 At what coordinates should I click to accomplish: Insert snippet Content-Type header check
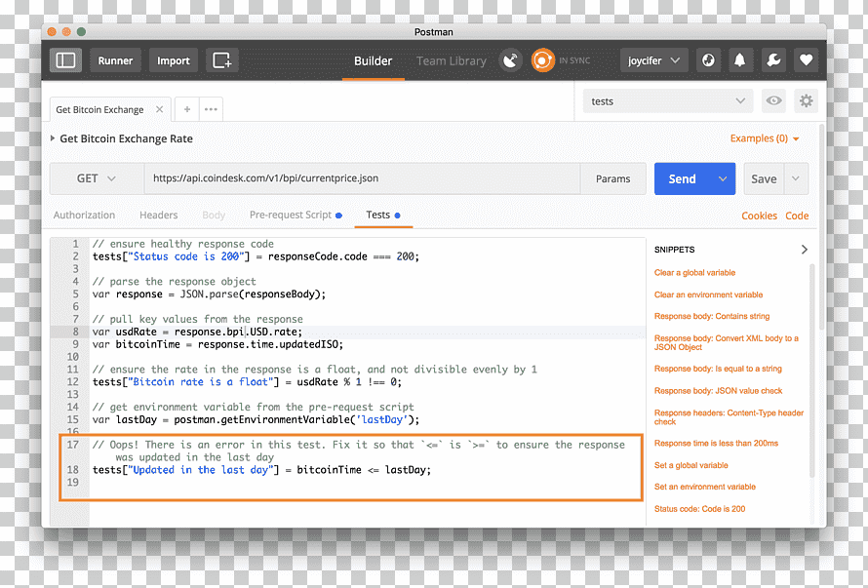point(729,417)
